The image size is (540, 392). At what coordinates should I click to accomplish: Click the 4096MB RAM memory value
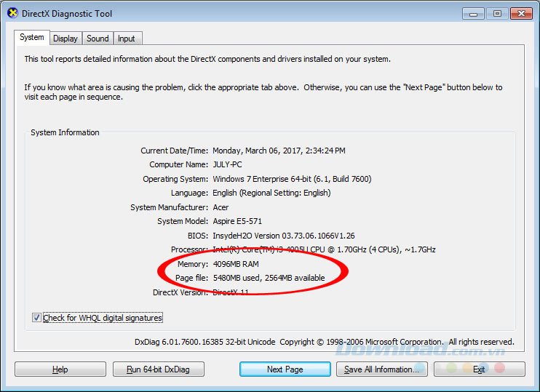[236, 264]
